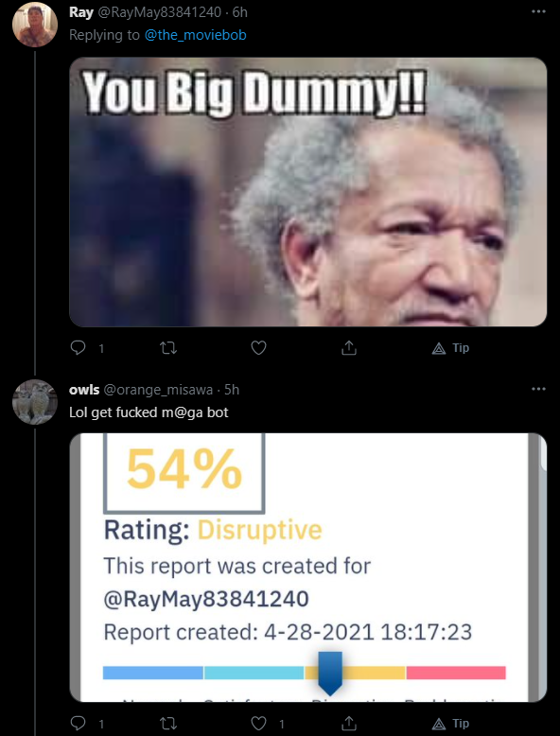
Task: Reply to Ray's tweet
Action: pyautogui.click(x=78, y=348)
